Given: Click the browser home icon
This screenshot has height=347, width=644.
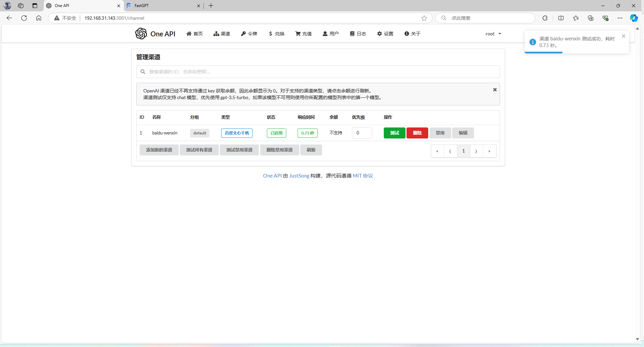Looking at the screenshot, I should click(x=39, y=18).
